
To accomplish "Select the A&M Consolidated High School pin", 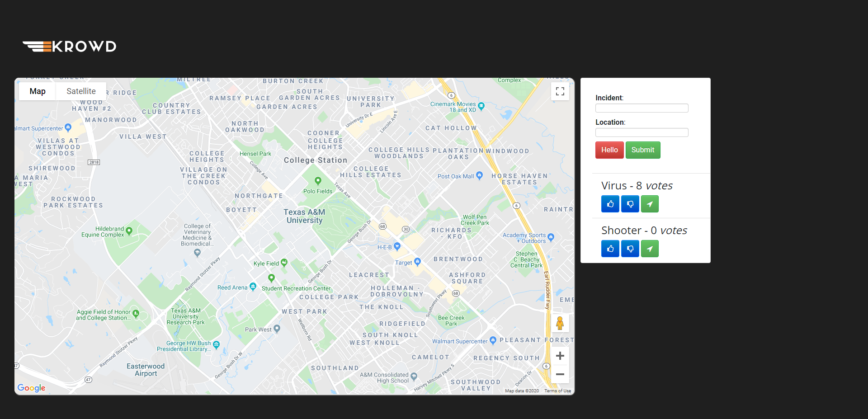I will [x=414, y=377].
